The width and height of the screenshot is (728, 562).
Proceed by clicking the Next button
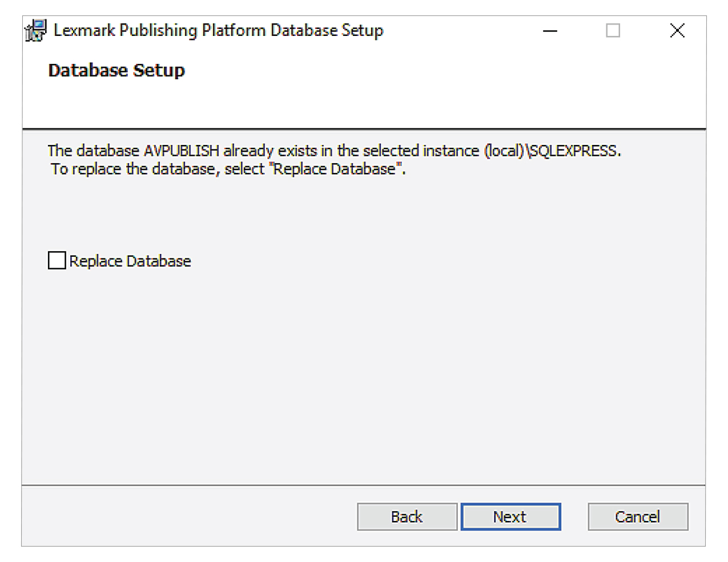point(510,517)
